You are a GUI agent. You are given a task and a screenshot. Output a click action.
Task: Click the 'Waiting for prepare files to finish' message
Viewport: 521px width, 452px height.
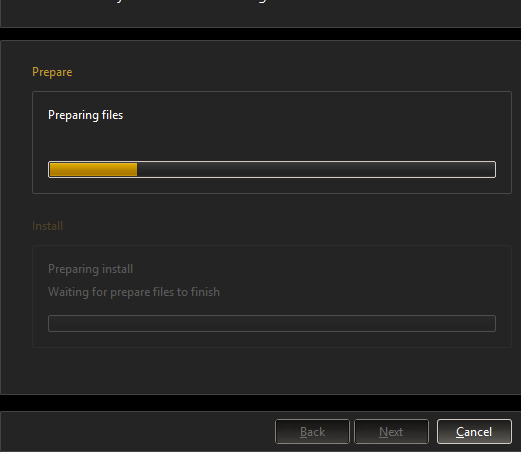coord(134,292)
